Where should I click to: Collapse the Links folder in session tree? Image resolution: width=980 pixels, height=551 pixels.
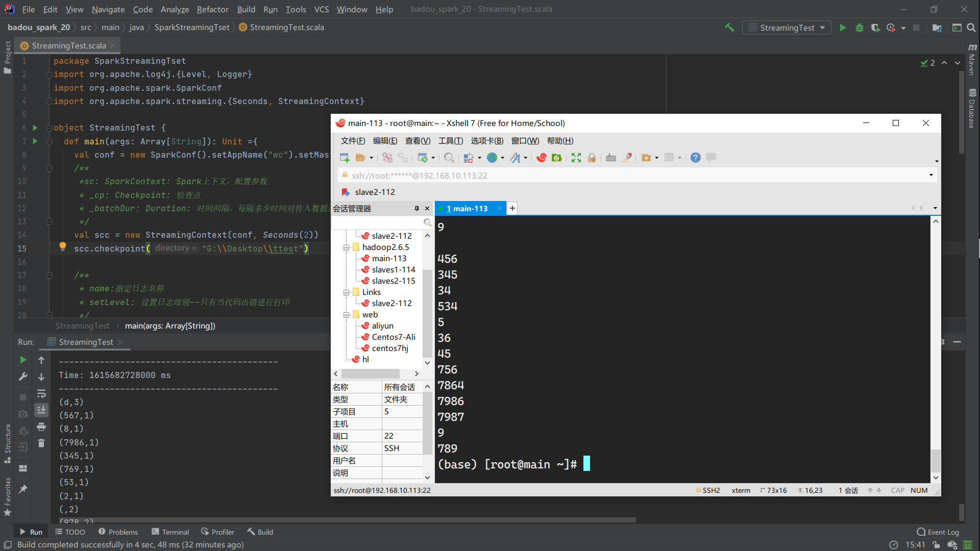coord(346,292)
